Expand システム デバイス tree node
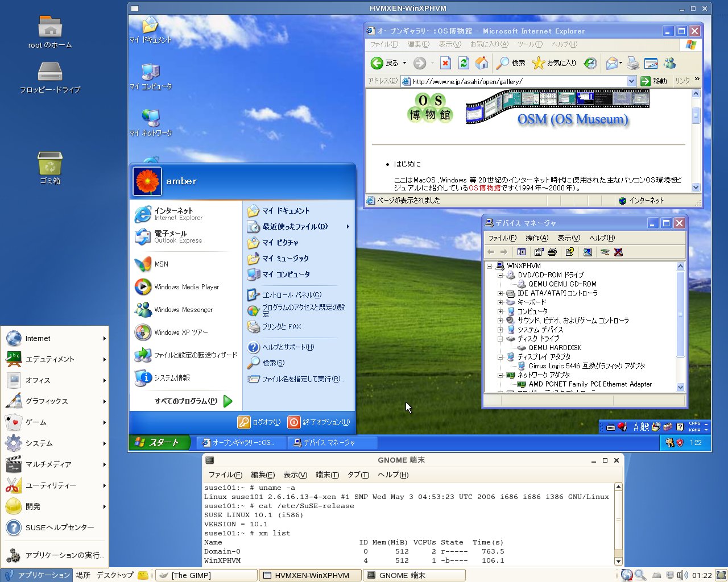The height and width of the screenshot is (582, 728). (x=500, y=330)
